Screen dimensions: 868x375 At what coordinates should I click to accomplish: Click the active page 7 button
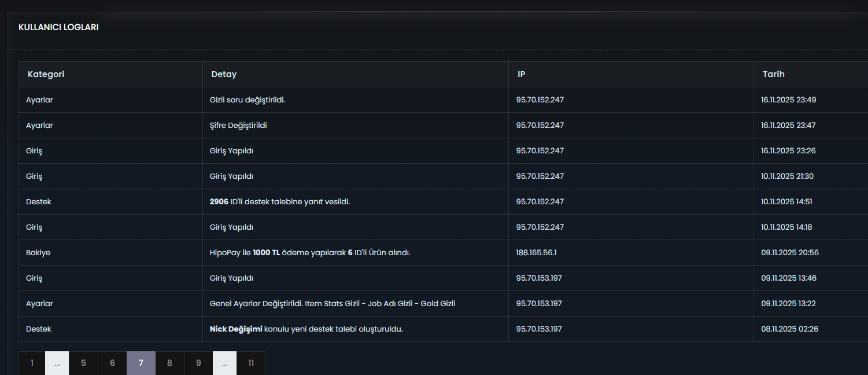[141, 363]
